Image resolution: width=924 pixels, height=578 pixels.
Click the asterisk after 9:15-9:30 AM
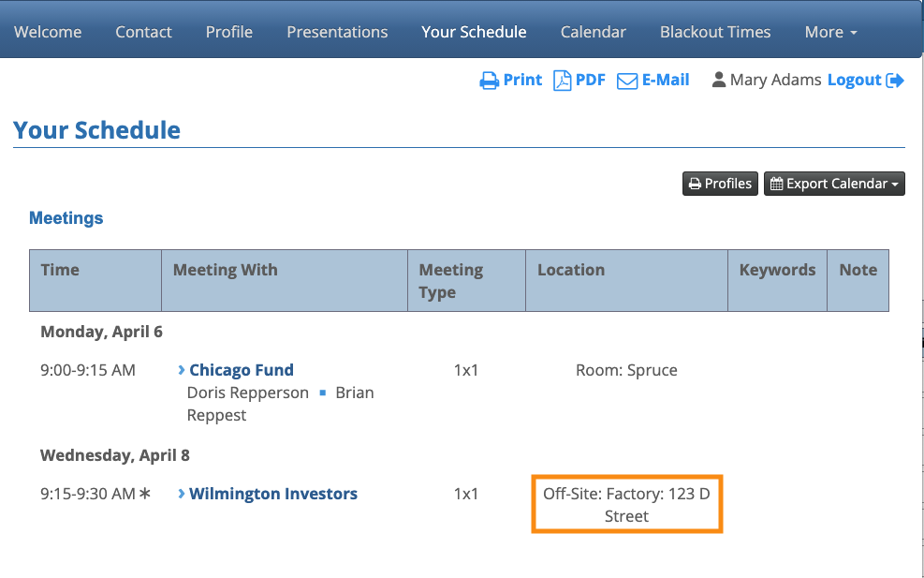(x=145, y=494)
